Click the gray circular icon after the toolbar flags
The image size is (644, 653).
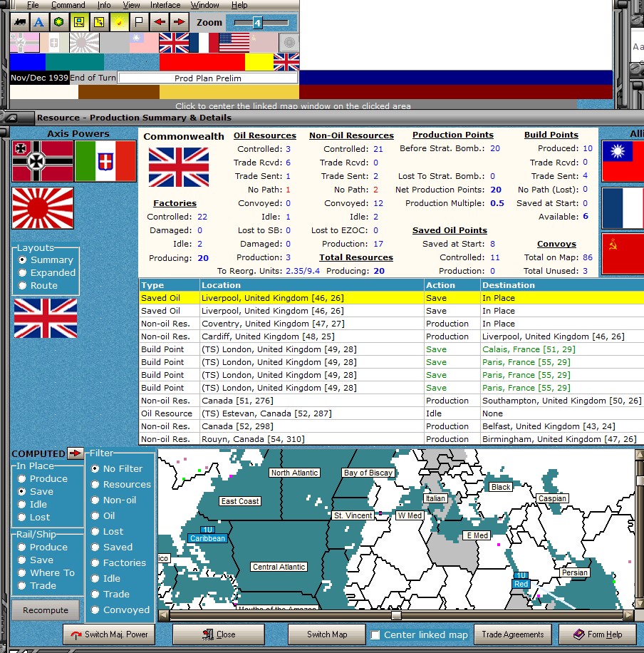coord(289,43)
